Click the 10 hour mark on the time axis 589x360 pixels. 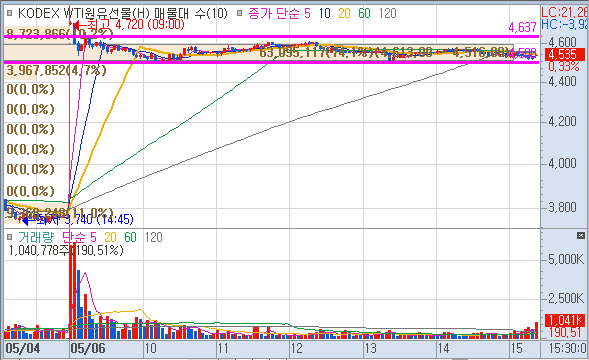point(150,348)
